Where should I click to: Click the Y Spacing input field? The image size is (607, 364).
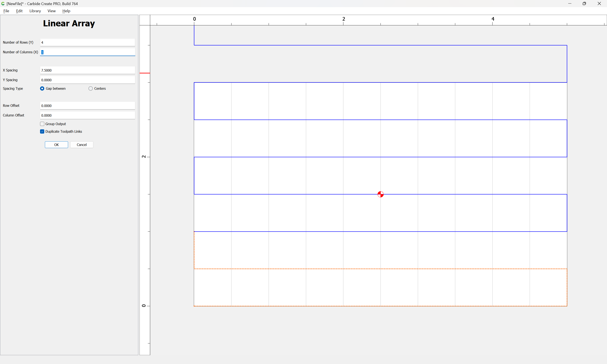(x=87, y=80)
